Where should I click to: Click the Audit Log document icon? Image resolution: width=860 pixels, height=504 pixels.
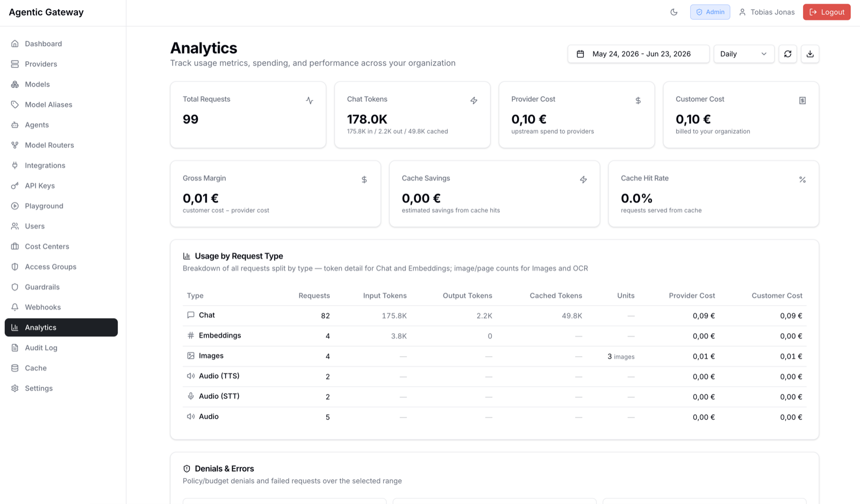point(15,348)
